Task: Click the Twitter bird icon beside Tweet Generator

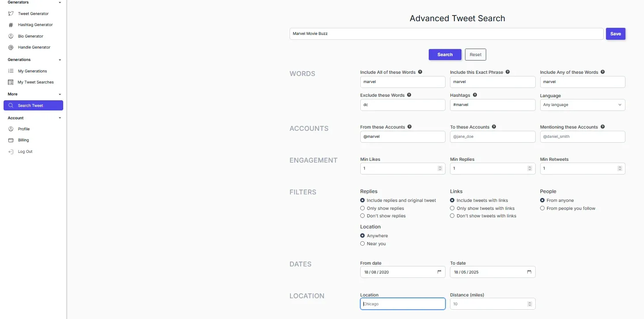Action: pos(11,14)
